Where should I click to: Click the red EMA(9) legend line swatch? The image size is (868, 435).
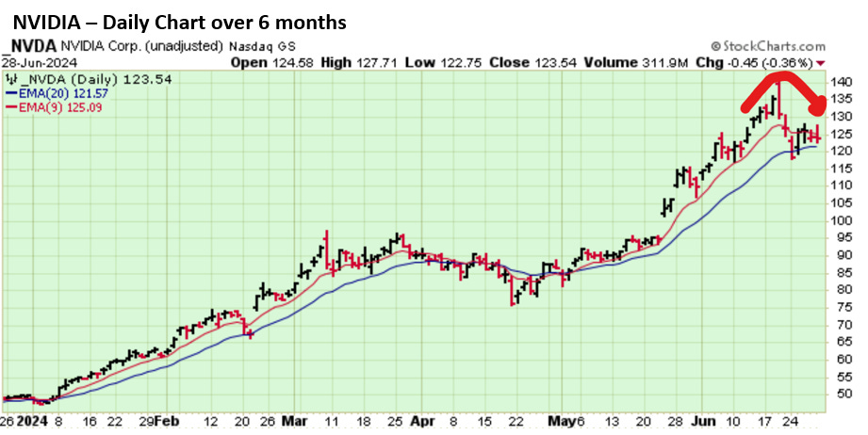pyautogui.click(x=10, y=107)
